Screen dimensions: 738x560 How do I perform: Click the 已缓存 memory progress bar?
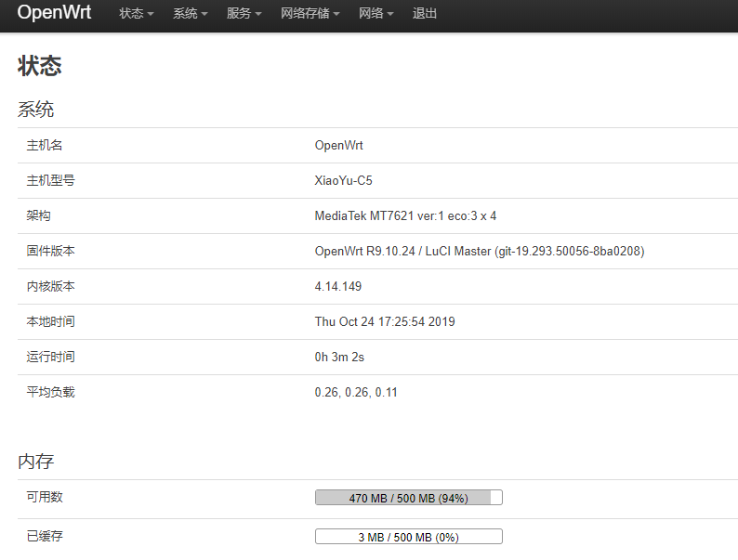tap(409, 537)
